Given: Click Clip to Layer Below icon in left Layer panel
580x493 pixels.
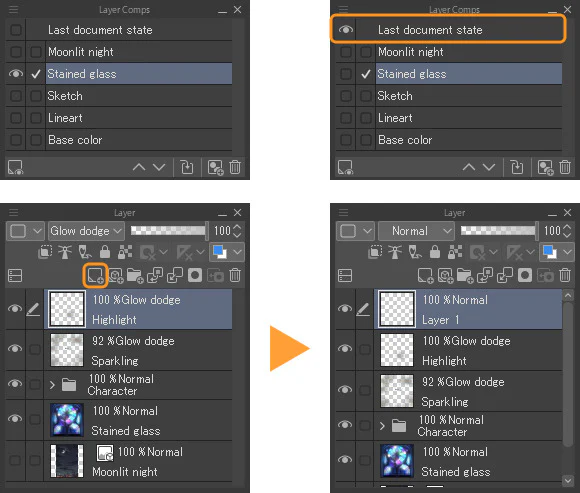Looking at the screenshot, I should click(x=45, y=252).
